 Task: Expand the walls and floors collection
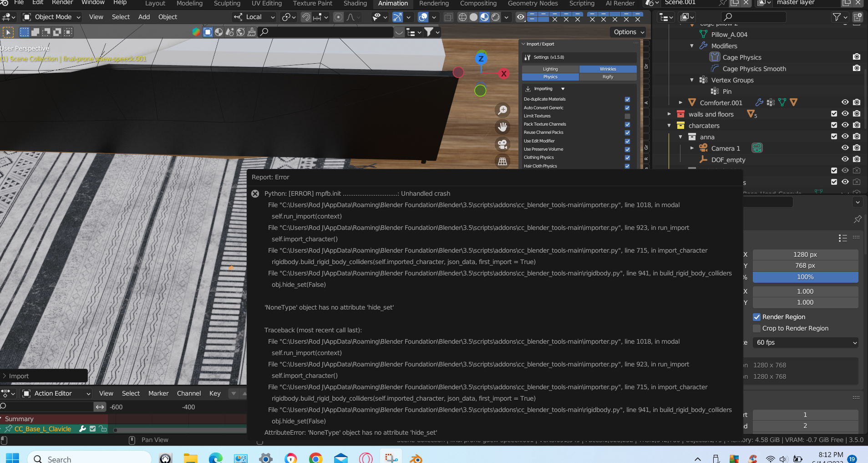[x=669, y=114]
